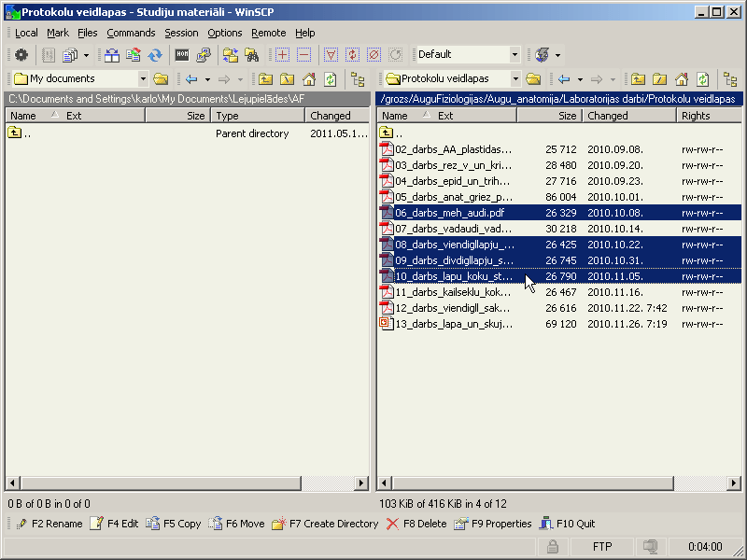The width and height of the screenshot is (747, 560).
Task: Refresh the local panel
Action: coord(331,78)
